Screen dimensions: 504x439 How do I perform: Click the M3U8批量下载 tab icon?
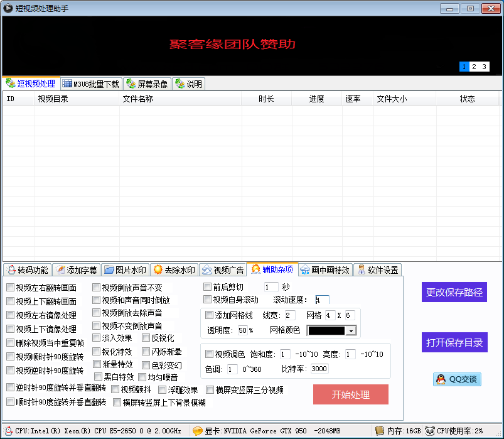point(67,84)
